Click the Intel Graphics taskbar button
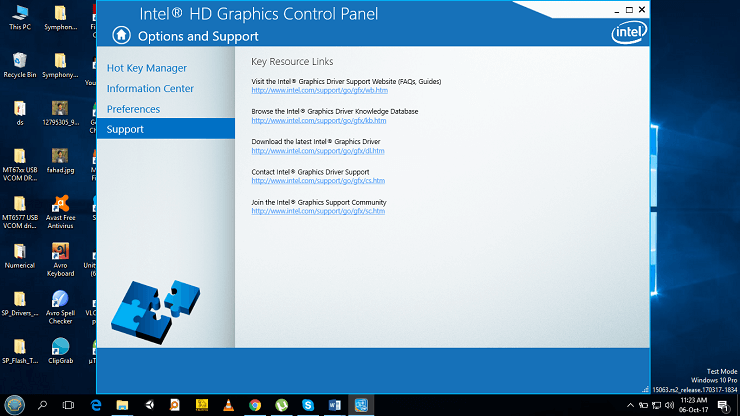The height and width of the screenshot is (416, 740). pos(361,405)
